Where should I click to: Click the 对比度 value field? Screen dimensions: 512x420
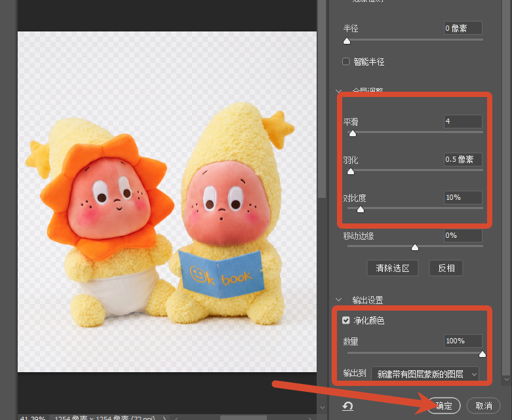tap(463, 197)
